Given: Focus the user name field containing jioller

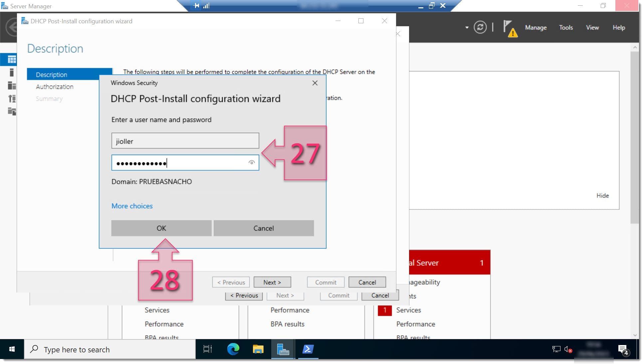Looking at the screenshot, I should (x=185, y=141).
